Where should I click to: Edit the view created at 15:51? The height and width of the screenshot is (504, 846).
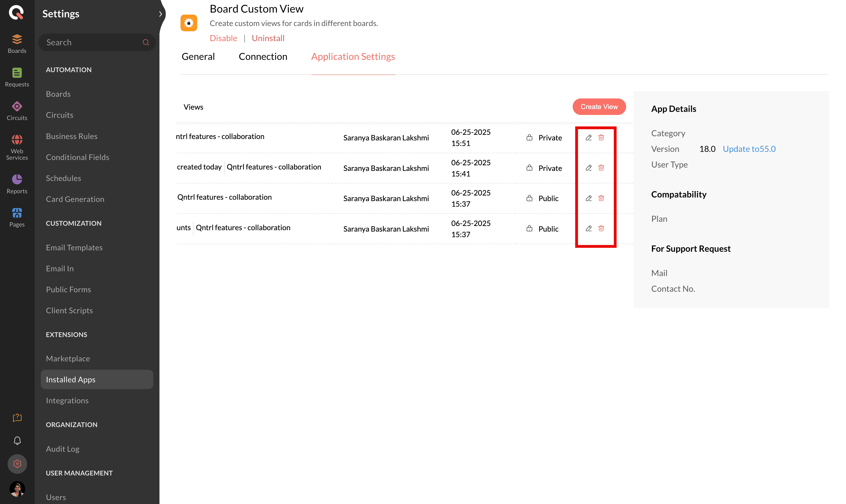[589, 137]
